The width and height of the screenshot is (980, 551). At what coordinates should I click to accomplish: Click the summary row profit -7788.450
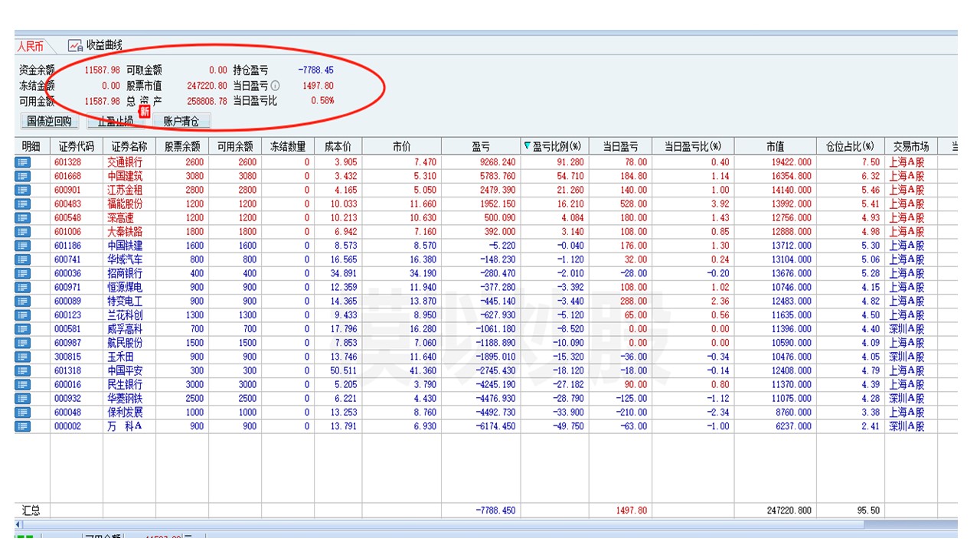point(495,510)
